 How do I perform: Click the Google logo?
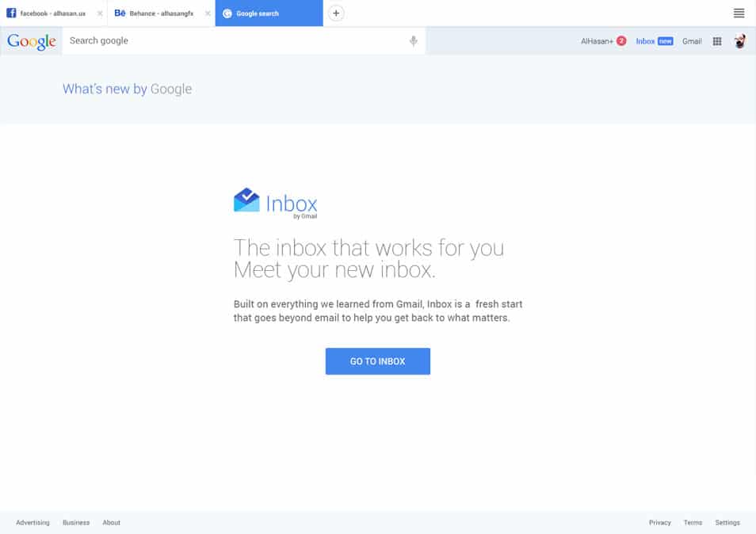pos(30,40)
